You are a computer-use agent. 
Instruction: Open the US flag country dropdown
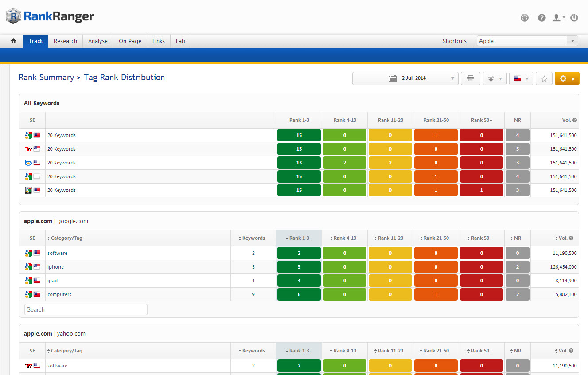pyautogui.click(x=521, y=78)
